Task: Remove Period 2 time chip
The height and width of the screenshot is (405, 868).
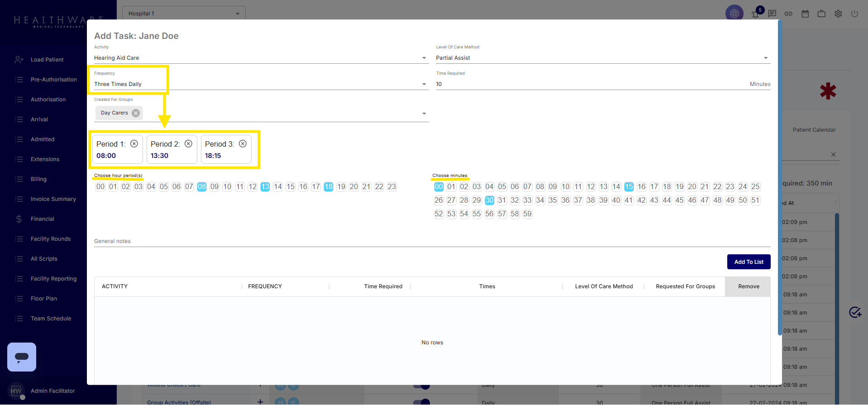Action: point(188,143)
